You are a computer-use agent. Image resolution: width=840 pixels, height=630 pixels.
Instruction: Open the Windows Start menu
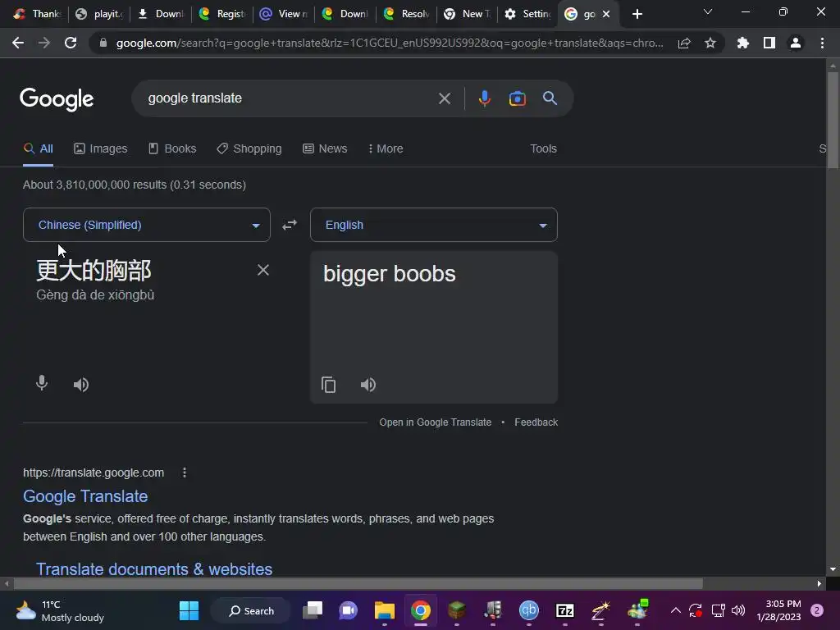pos(189,610)
